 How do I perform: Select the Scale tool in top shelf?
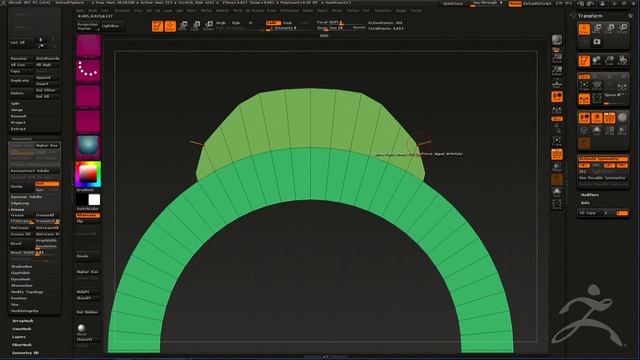[196, 26]
